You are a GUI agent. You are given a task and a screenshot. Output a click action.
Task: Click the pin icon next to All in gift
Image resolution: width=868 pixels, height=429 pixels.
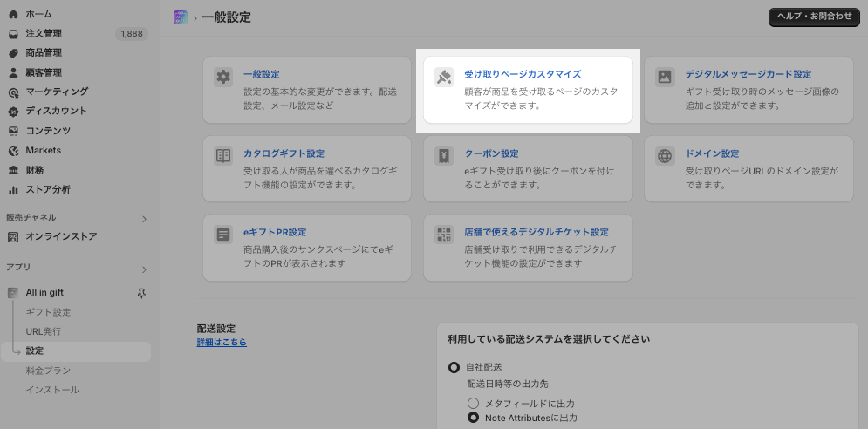141,293
